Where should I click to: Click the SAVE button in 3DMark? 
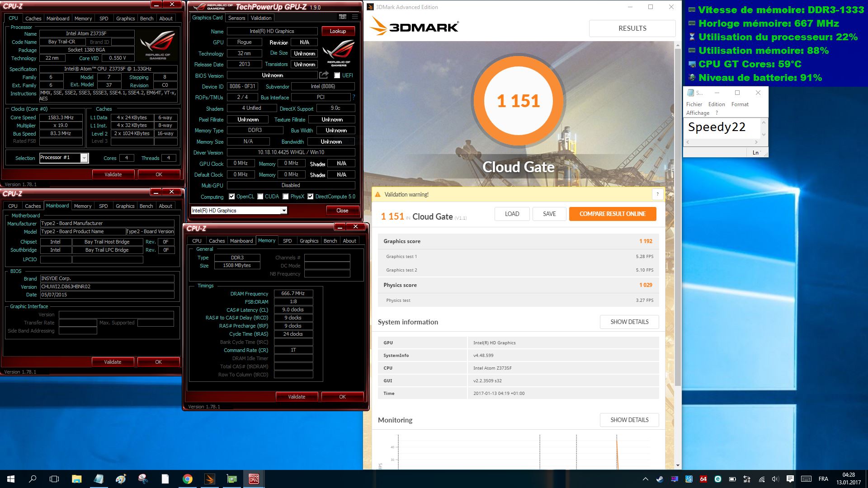[549, 214]
